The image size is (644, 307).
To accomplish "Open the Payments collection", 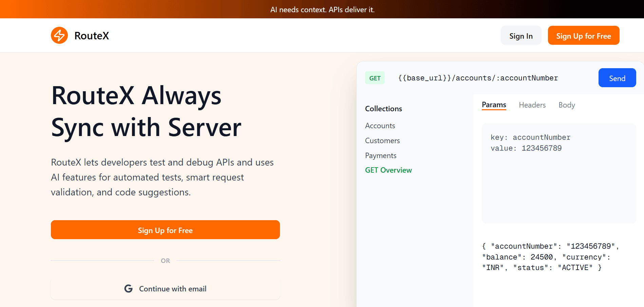I will [381, 156].
